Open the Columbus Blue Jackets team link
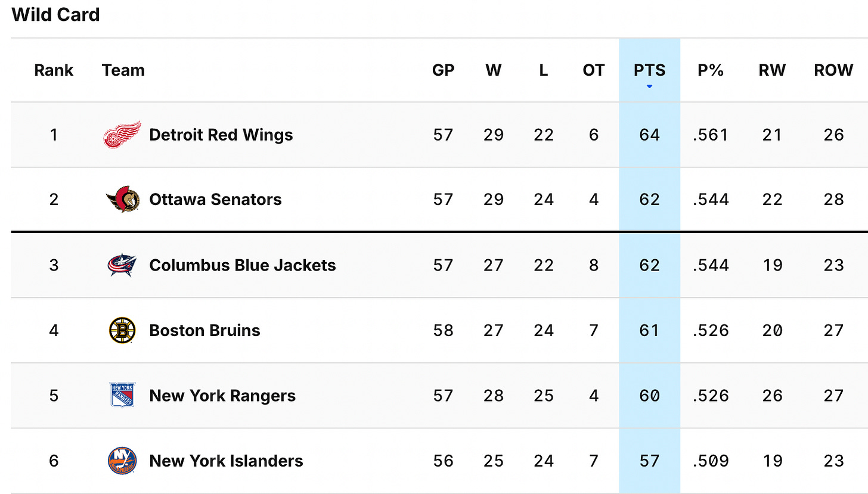Viewport: 868px width, 494px height. [243, 265]
